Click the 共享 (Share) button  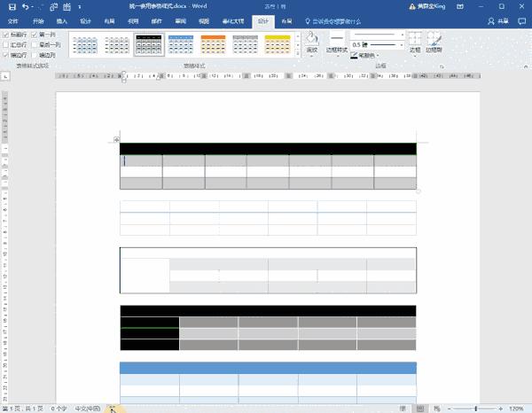(498, 21)
